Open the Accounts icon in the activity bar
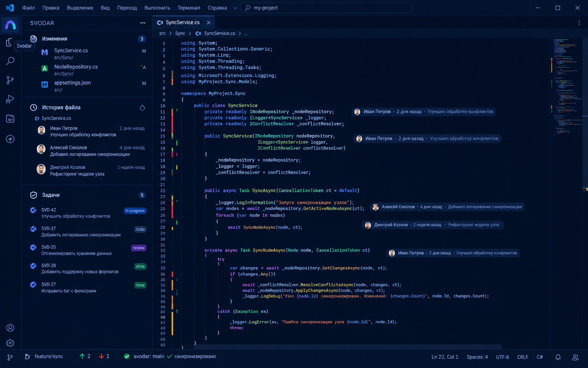Viewport: 588px width, 368px height. [10, 328]
